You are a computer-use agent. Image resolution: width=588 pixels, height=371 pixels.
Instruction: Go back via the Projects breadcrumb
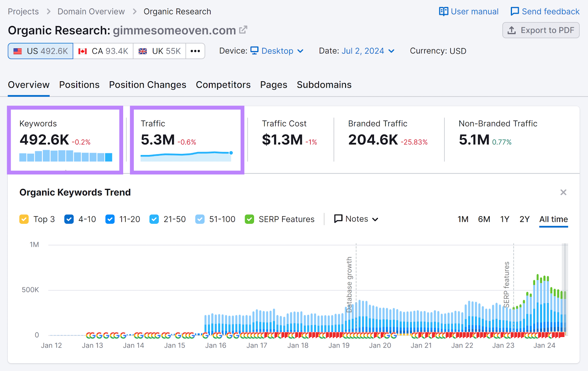click(23, 11)
